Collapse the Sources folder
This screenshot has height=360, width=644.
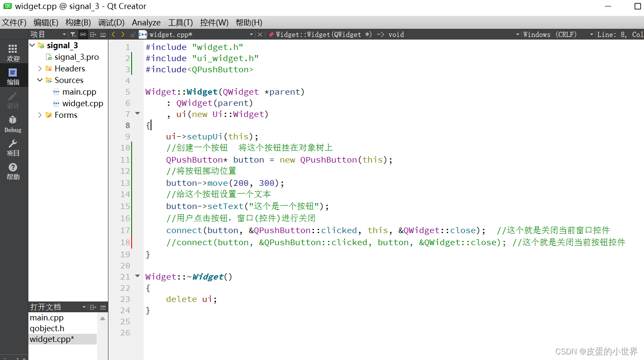40,80
